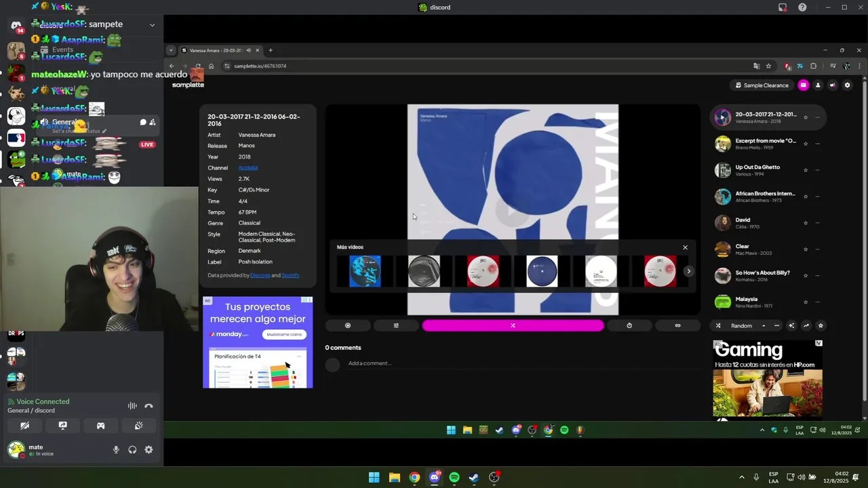Open more options for Excerpt from movie
This screenshot has height=488, width=868.
pyautogui.click(x=817, y=144)
